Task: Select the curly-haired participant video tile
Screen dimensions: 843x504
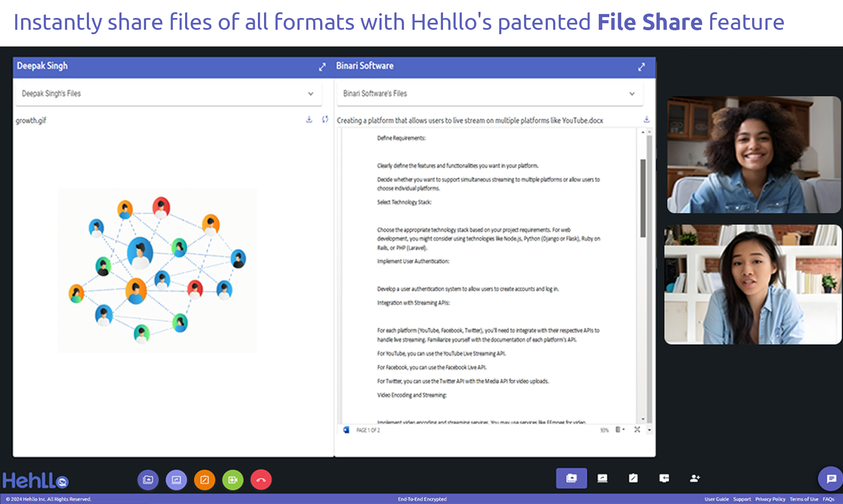Action: click(x=754, y=155)
